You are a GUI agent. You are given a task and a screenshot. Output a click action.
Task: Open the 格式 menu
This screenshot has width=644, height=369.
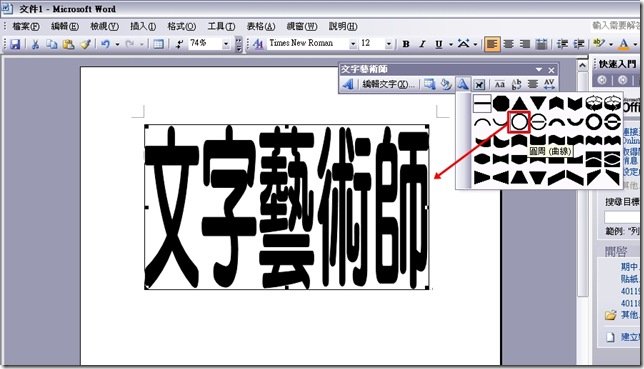click(x=181, y=26)
